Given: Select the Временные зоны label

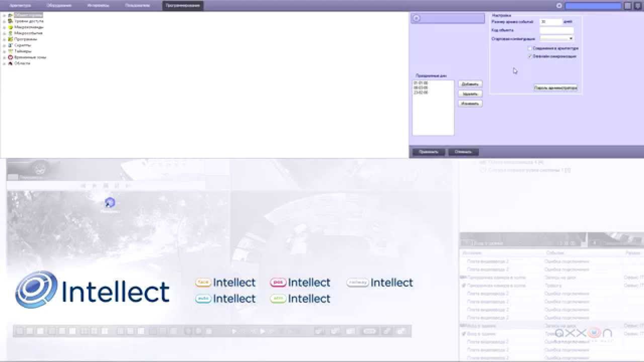Looking at the screenshot, I should pyautogui.click(x=30, y=57).
